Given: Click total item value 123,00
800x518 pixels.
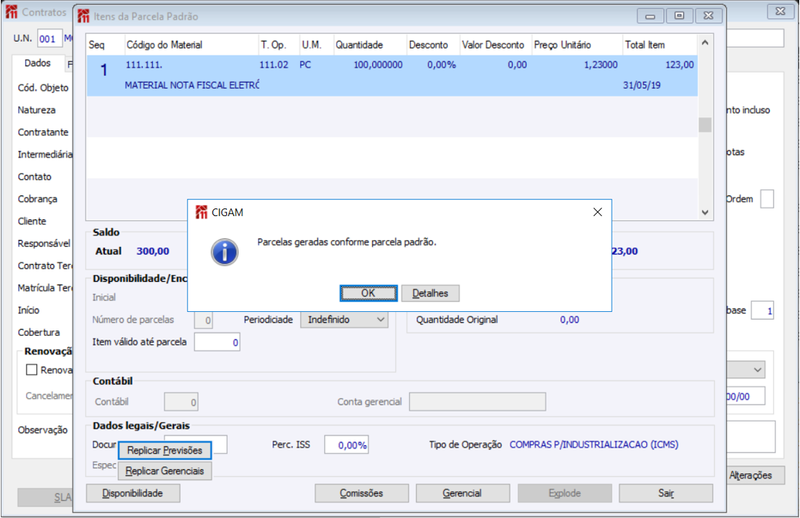Looking at the screenshot, I should tap(680, 65).
